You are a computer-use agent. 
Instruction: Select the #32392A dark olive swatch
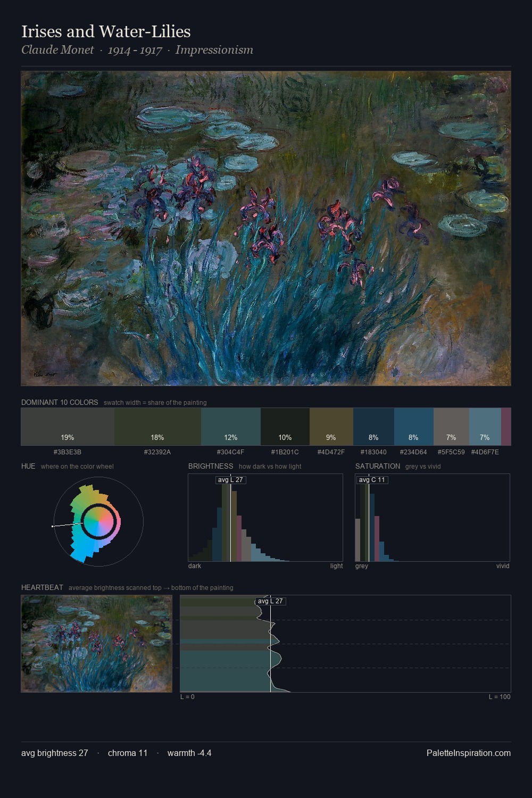click(157, 427)
